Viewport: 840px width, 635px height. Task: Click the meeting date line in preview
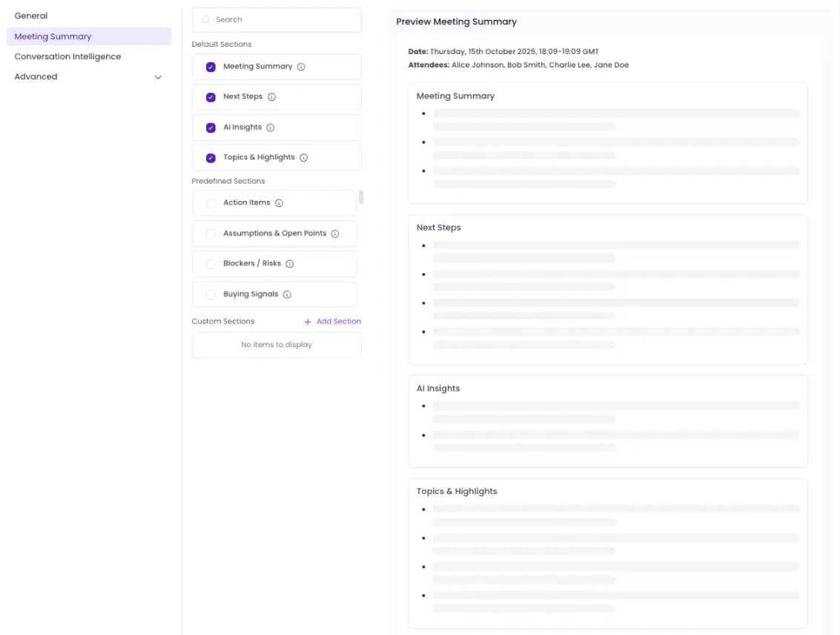[x=503, y=51]
